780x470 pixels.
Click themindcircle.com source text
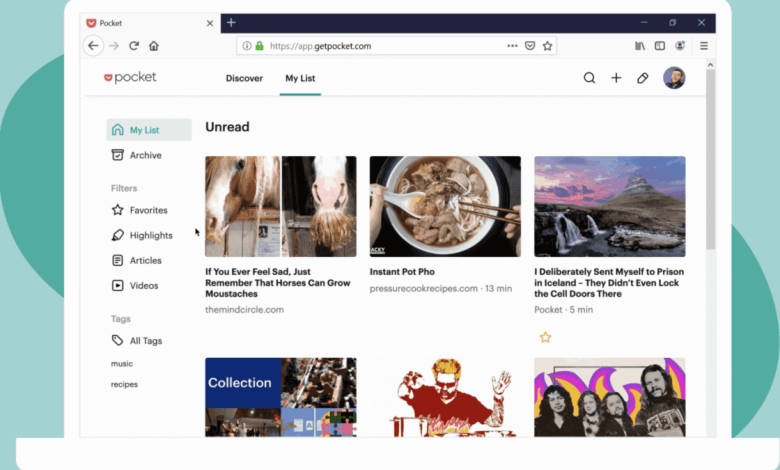[244, 309]
